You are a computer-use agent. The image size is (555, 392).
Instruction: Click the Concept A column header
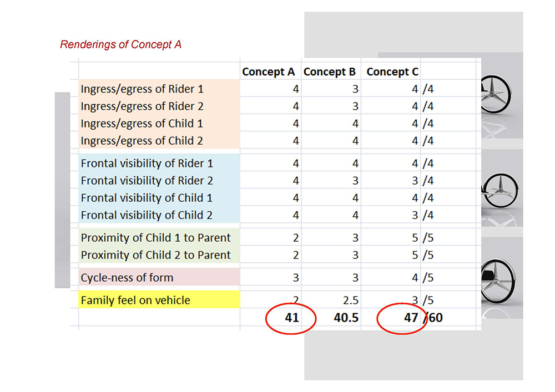268,72
